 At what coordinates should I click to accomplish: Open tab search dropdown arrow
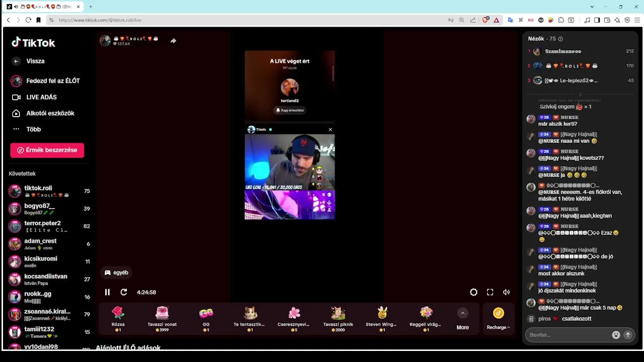click(x=592, y=7)
